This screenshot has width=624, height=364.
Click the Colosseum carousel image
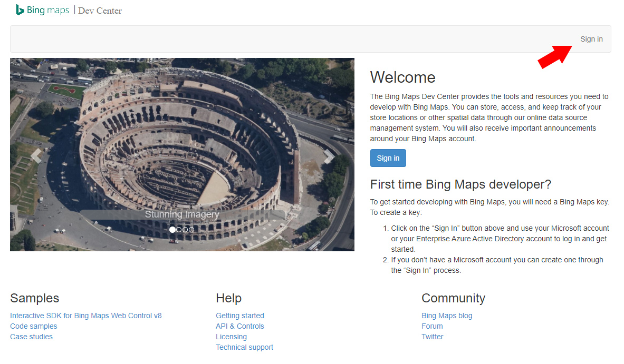tap(182, 132)
